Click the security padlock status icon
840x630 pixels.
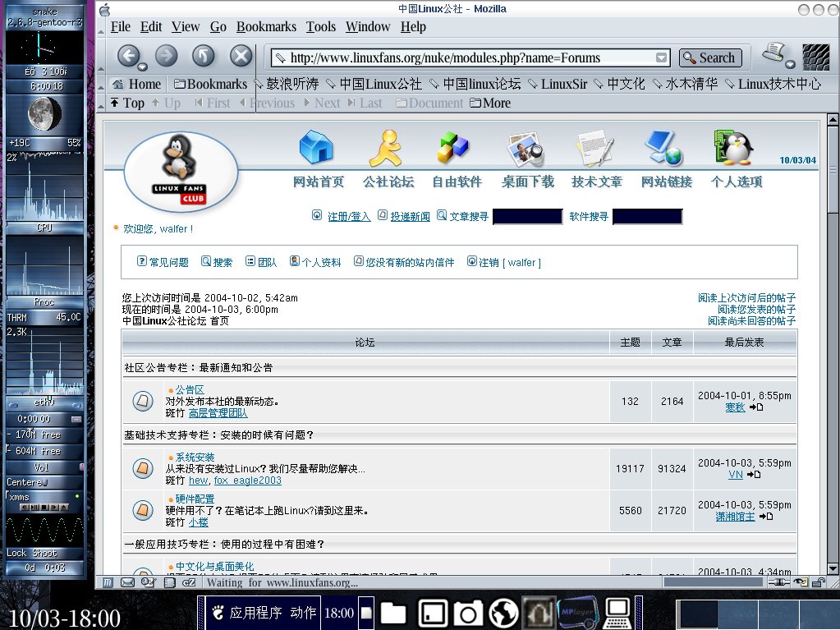(x=819, y=582)
